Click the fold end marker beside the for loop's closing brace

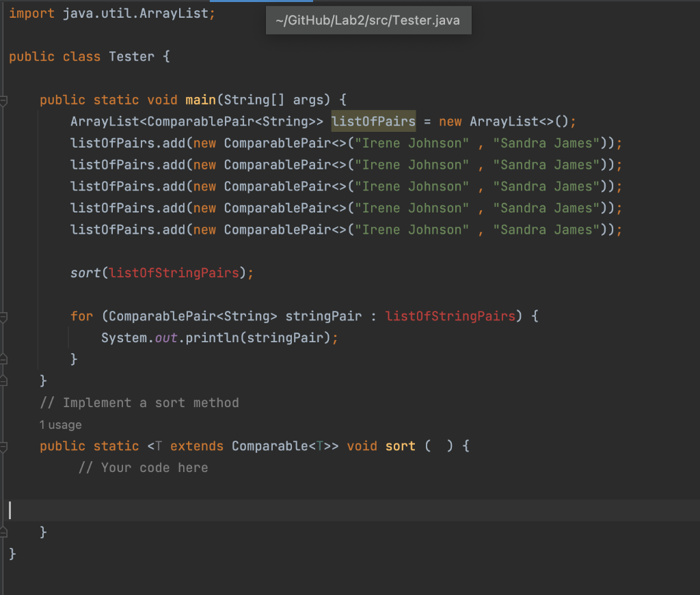(3, 359)
